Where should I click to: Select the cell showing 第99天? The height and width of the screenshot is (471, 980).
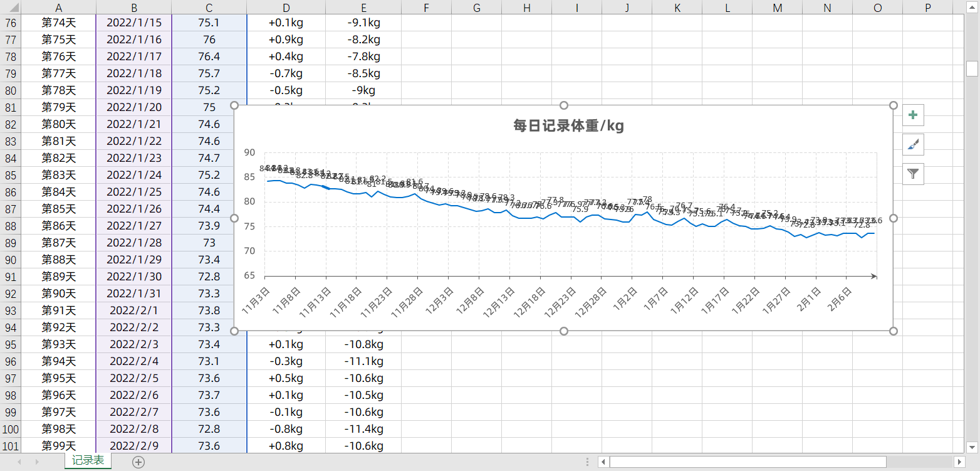click(58, 446)
